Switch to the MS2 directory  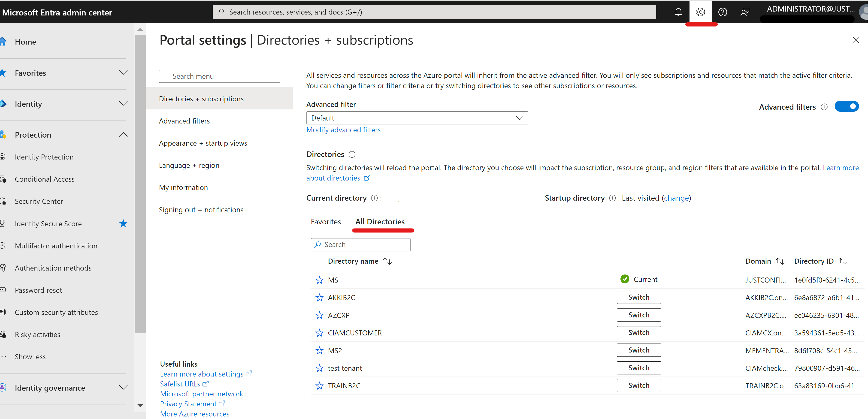point(638,350)
